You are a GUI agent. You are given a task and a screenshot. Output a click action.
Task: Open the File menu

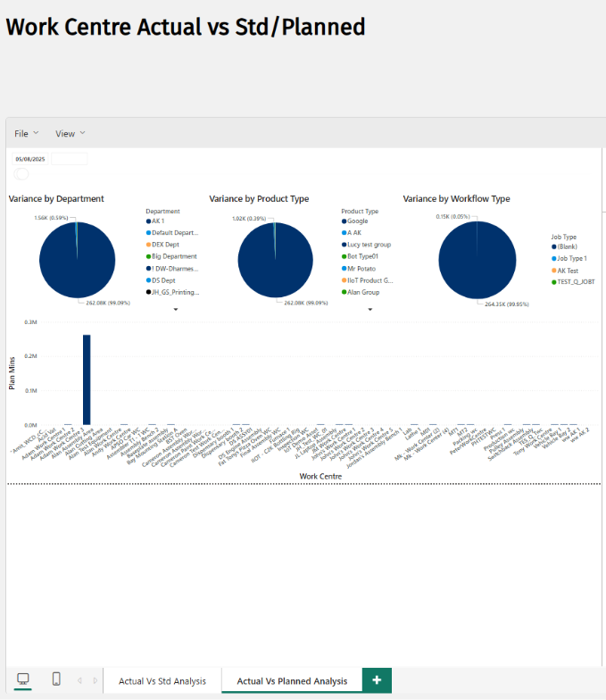coord(27,134)
